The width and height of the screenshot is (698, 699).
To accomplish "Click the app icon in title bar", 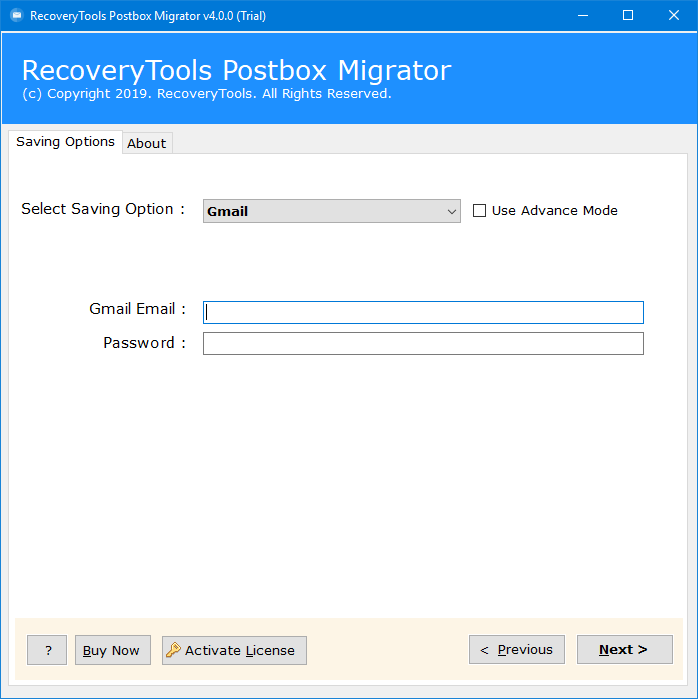I will [x=16, y=16].
